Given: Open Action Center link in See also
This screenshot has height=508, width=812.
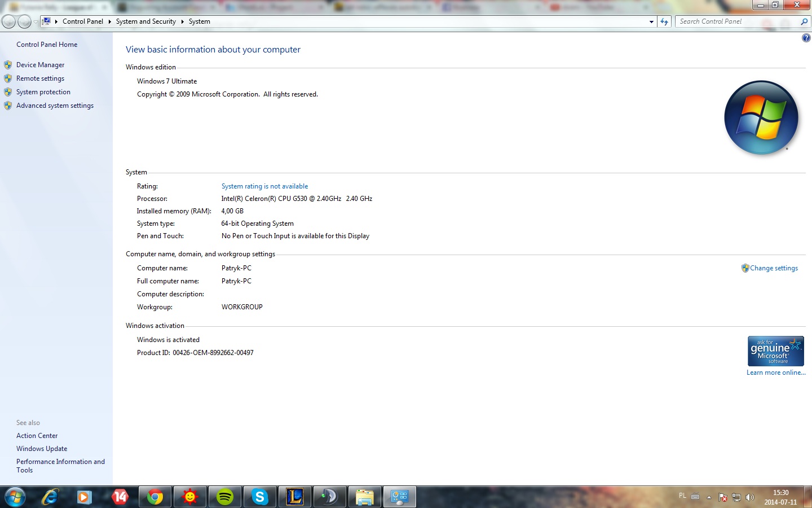Looking at the screenshot, I should (x=37, y=436).
